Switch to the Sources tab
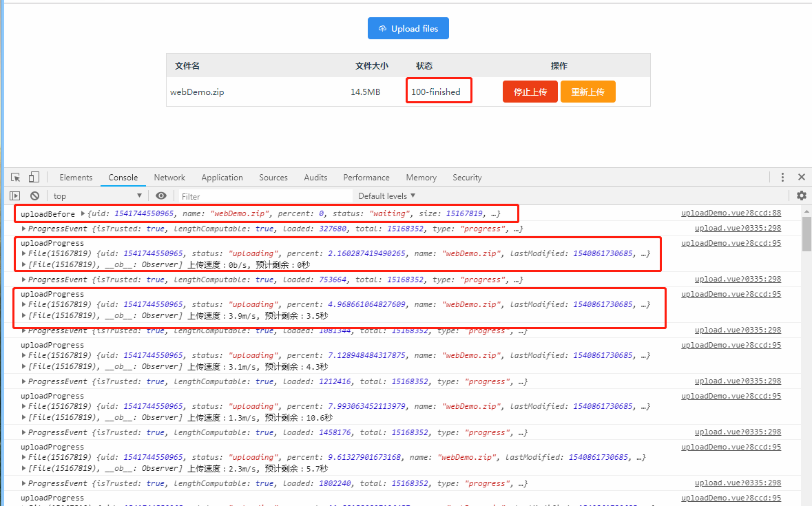Viewport: 812px width, 506px height. [273, 178]
